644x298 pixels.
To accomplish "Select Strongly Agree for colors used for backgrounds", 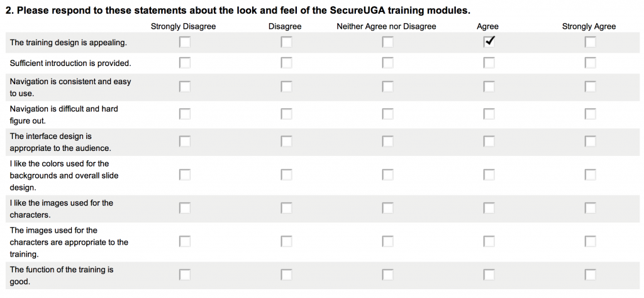I will pos(590,175).
